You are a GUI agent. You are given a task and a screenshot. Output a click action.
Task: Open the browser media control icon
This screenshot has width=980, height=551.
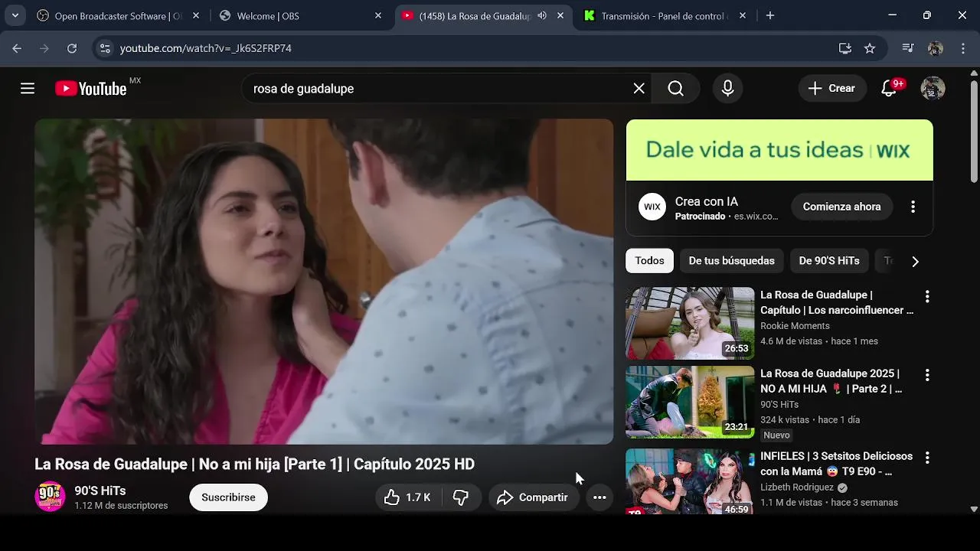click(908, 48)
